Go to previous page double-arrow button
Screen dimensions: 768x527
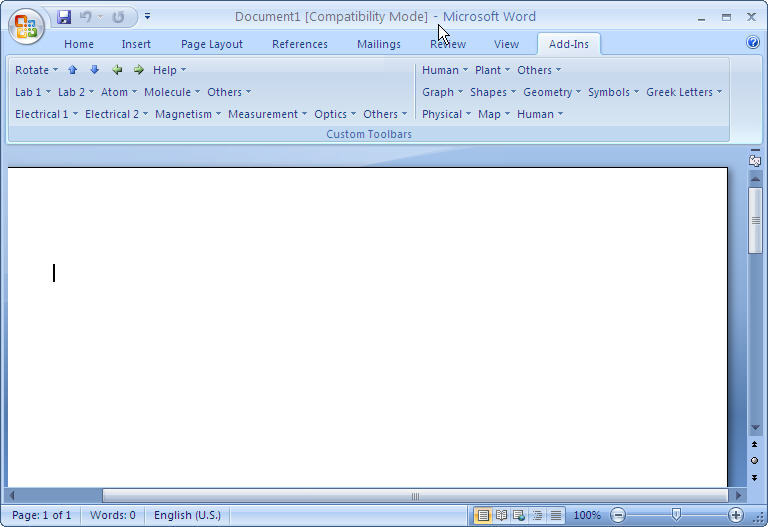point(754,445)
